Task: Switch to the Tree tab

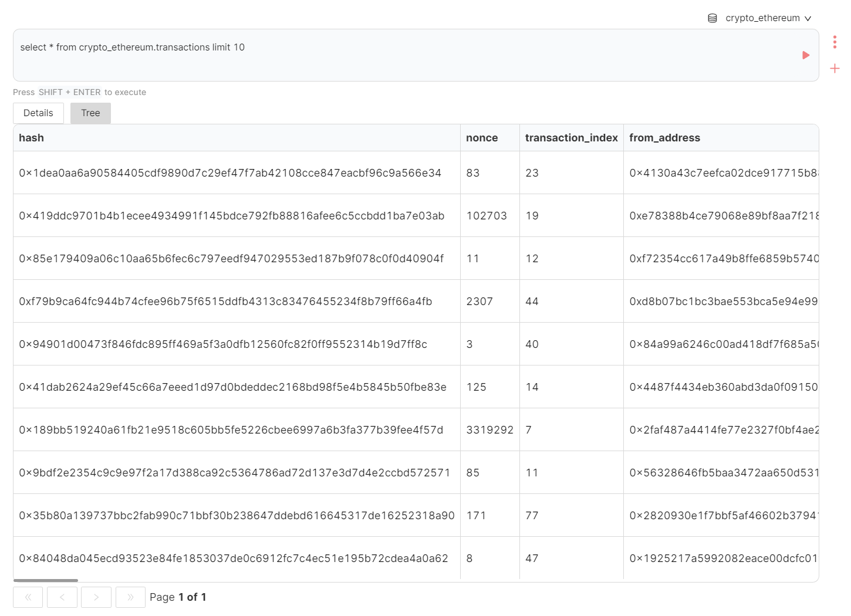Action: tap(90, 113)
